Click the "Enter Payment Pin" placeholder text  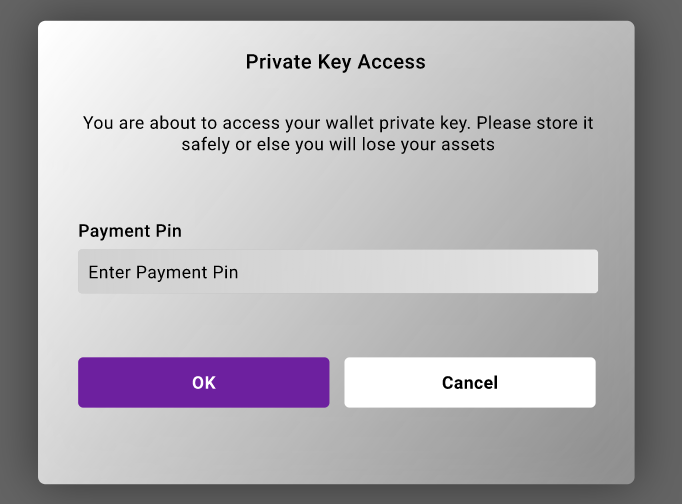point(163,272)
